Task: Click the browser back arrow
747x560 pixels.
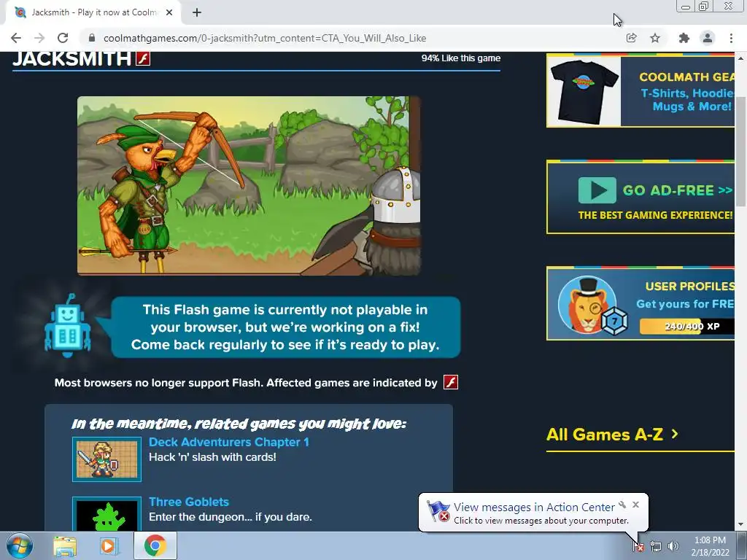Action: [x=16, y=38]
